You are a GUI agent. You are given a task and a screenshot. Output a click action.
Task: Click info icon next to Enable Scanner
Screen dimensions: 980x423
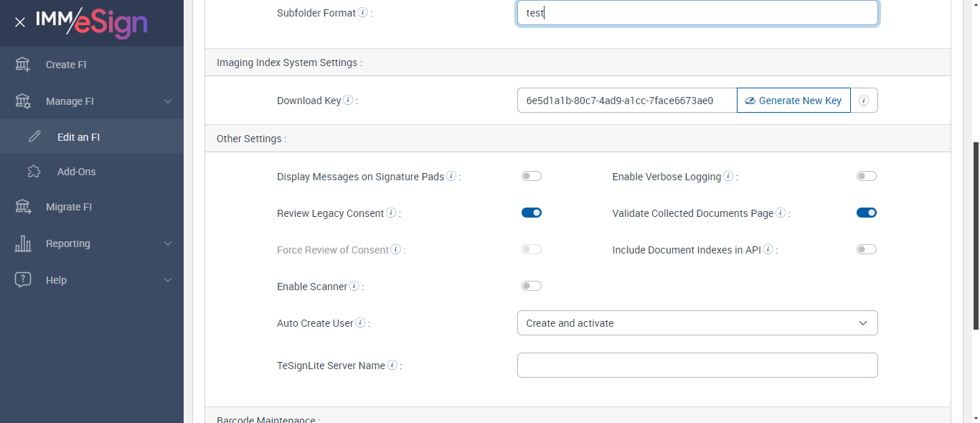point(354,287)
